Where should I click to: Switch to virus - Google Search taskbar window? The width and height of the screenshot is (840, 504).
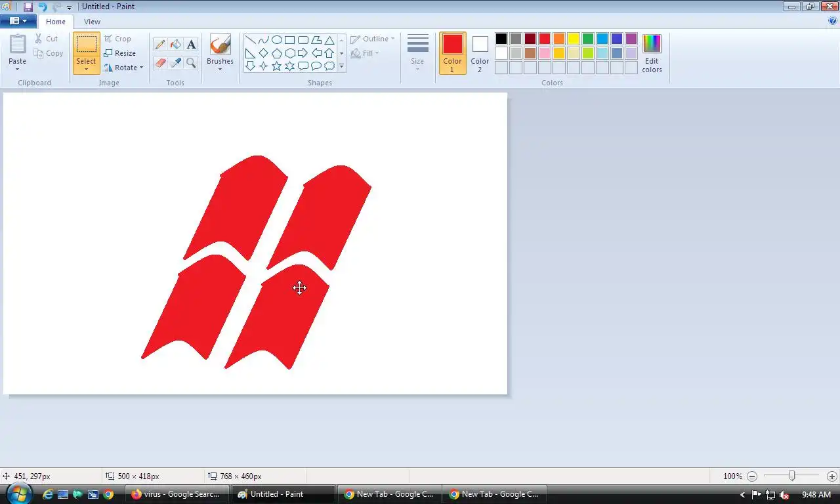tap(178, 494)
